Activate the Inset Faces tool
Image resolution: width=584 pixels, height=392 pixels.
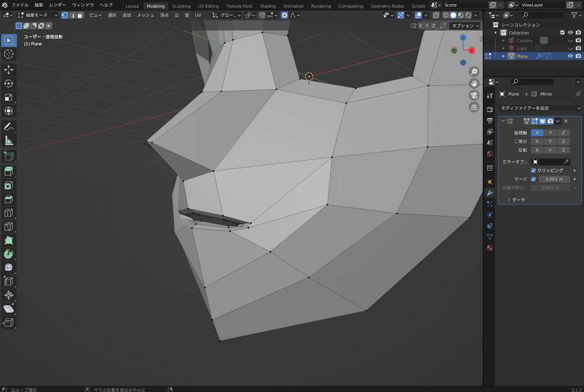tap(9, 185)
